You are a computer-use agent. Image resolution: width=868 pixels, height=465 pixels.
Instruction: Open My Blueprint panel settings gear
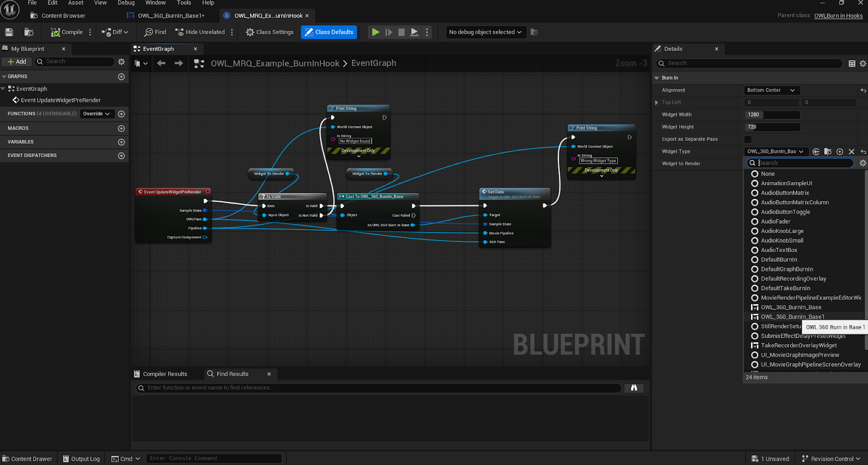(x=122, y=62)
